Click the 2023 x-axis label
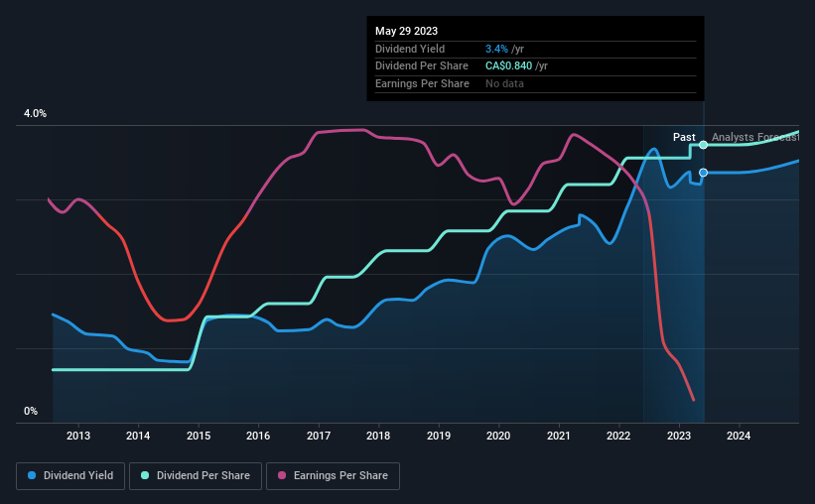815x504 pixels. [x=678, y=436]
